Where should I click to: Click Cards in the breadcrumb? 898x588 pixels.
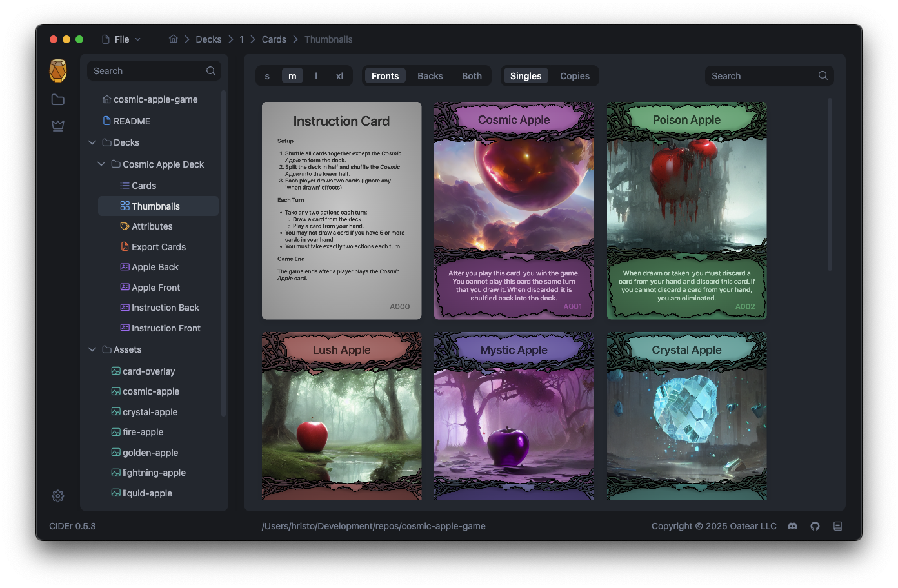[x=274, y=39]
